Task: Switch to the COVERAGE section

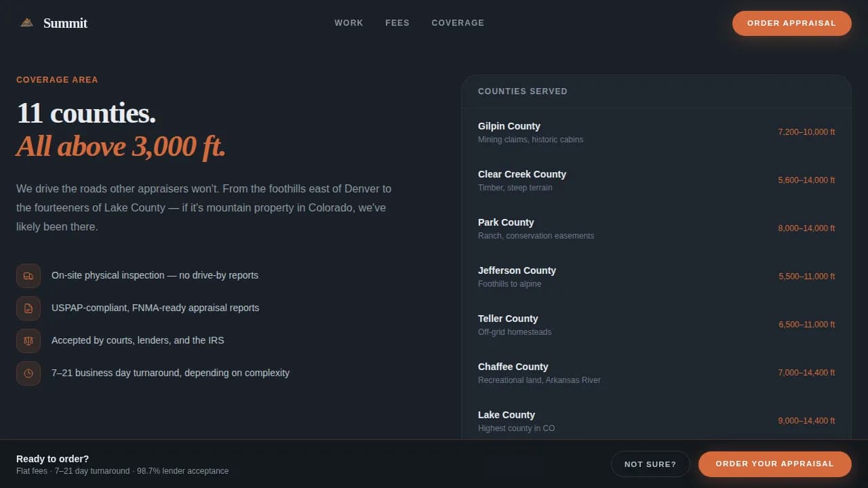Action: pyautogui.click(x=458, y=22)
